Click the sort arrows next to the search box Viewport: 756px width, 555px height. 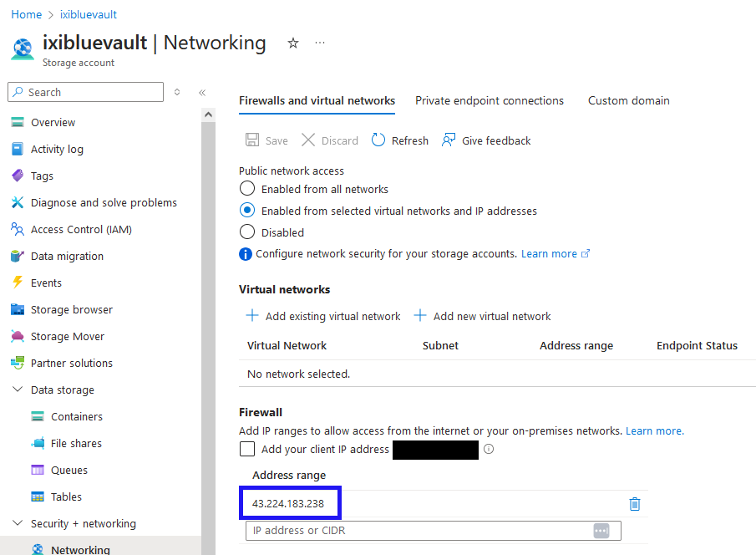pos(177,92)
